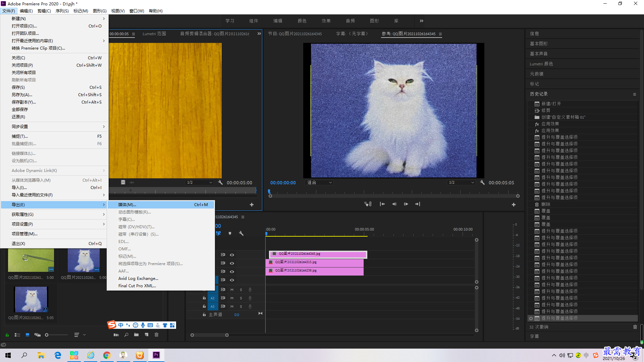Expand 打开最近使用的内容 submenu
The height and width of the screenshot is (362, 644).
point(54,41)
